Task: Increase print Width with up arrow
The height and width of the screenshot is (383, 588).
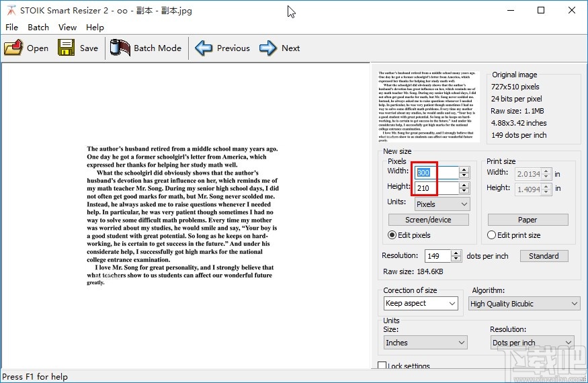Action: point(546,171)
